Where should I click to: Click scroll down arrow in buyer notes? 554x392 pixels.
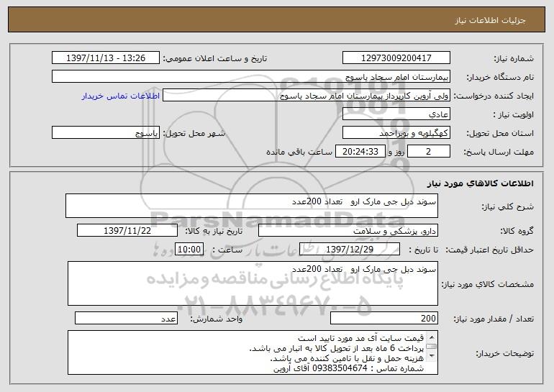(x=432, y=355)
